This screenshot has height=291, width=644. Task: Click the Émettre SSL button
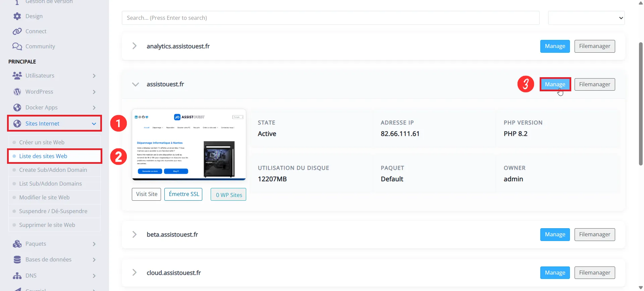point(183,194)
